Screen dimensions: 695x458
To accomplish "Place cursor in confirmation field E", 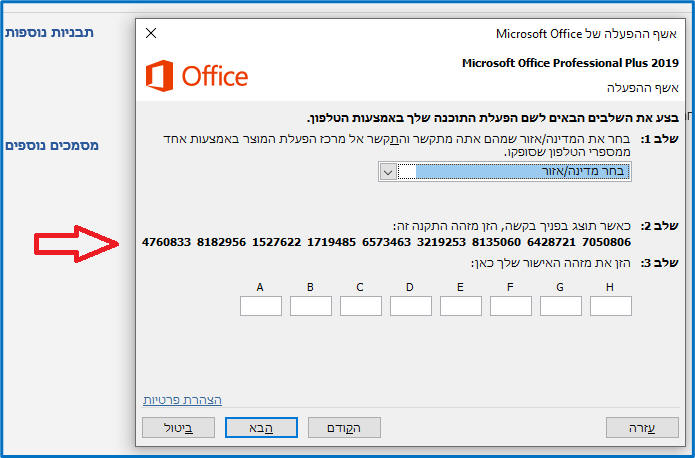I will [461, 306].
